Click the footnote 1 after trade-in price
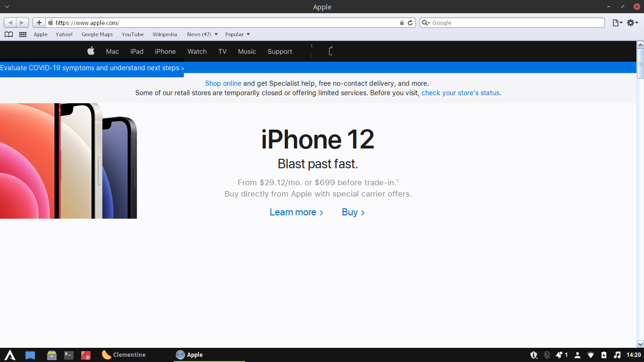Screen dimensions: 644x362 pyautogui.click(x=397, y=181)
